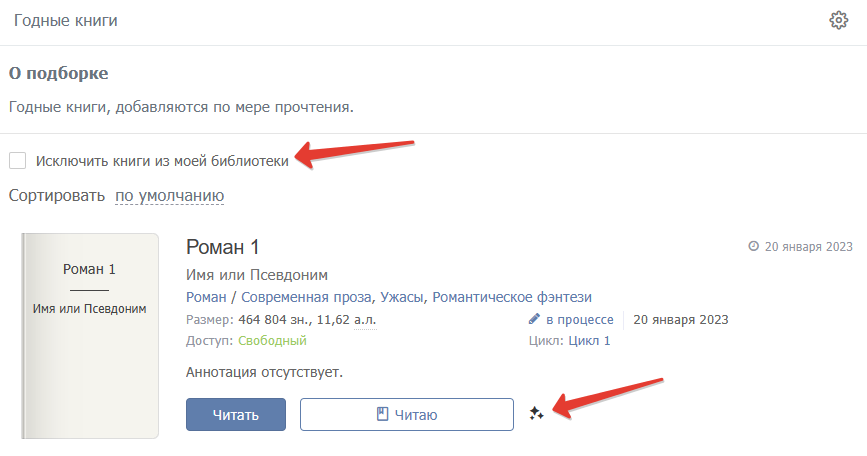
Task: Click the Читаю library status button
Action: click(406, 415)
